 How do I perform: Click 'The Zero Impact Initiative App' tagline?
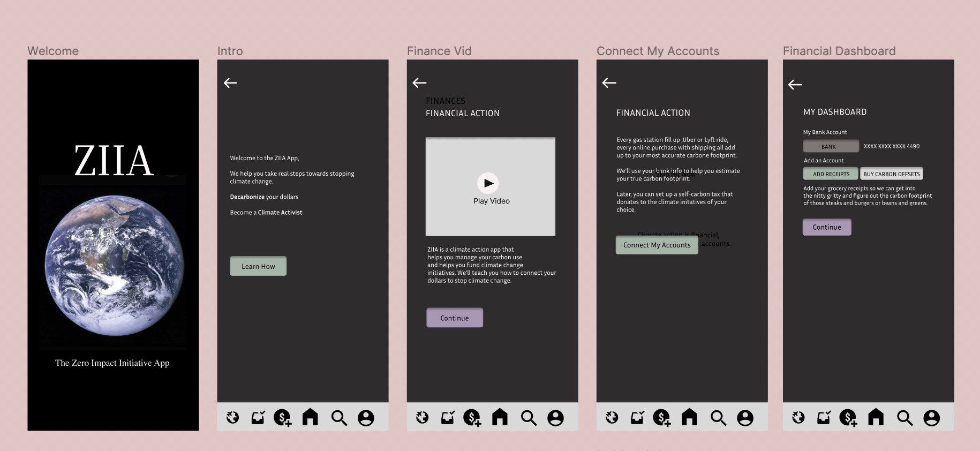(112, 363)
